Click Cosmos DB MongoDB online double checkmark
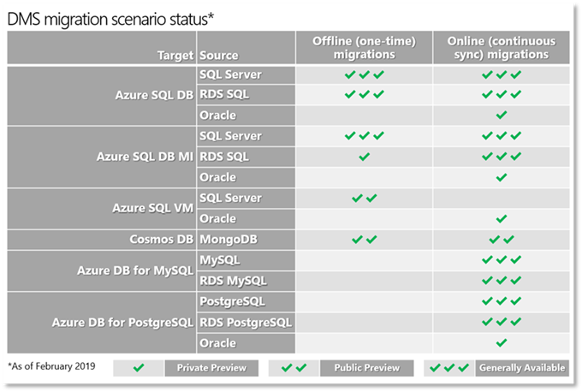 tap(502, 240)
